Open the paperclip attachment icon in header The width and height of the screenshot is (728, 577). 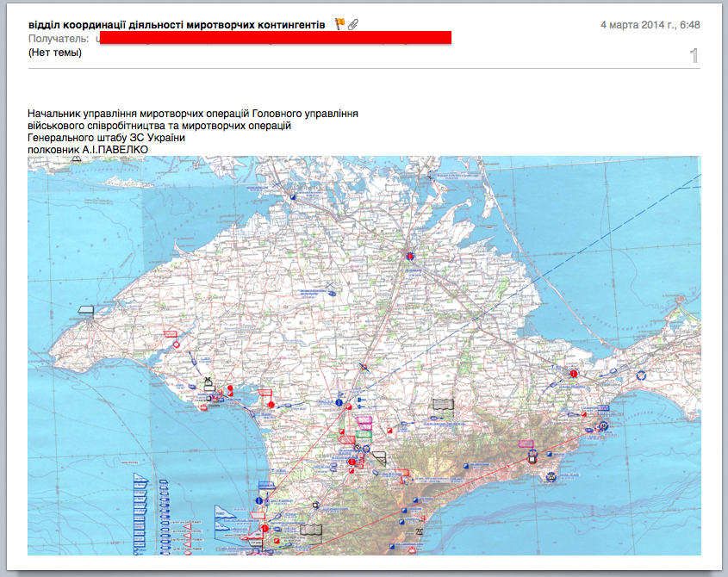pos(353,24)
